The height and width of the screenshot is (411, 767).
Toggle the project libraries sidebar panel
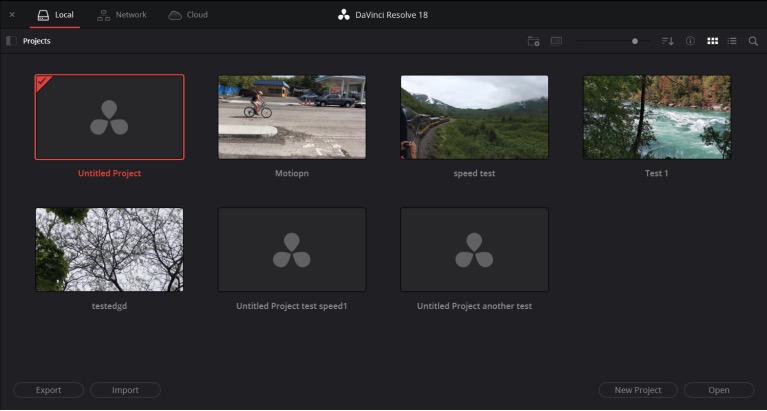[11, 41]
